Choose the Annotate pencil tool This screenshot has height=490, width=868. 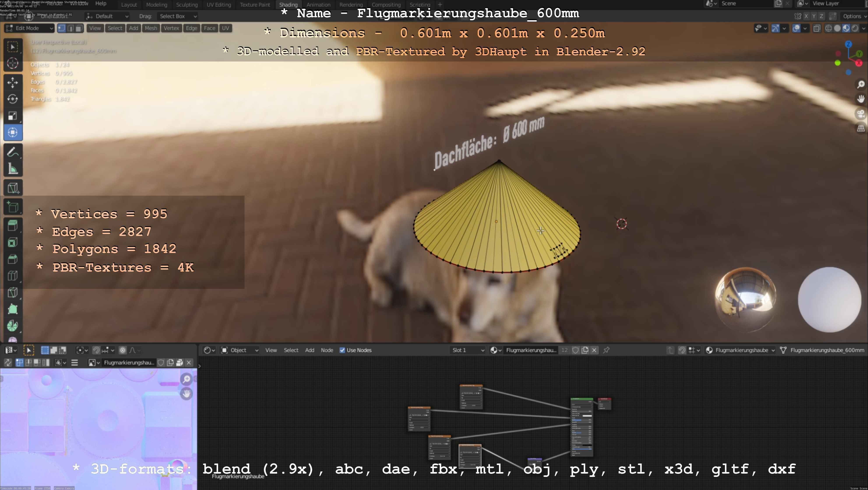pos(12,152)
